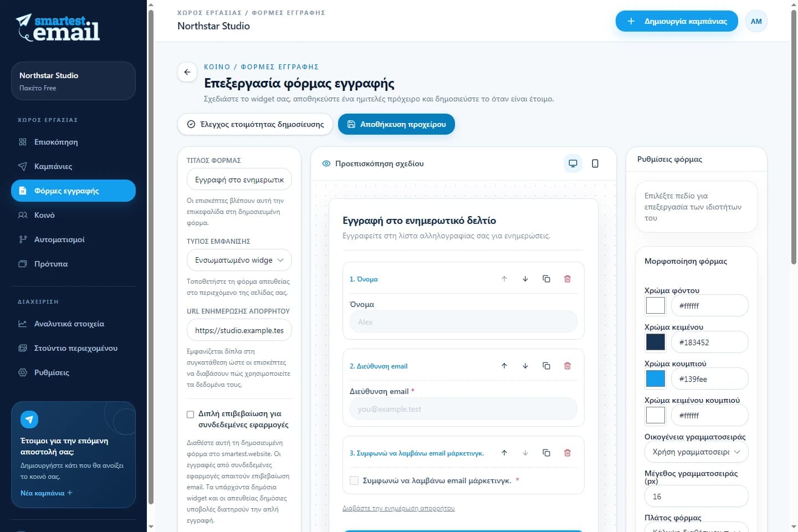Click the Τίτλος φόρμας input field
The width and height of the screenshot is (798, 532).
pyautogui.click(x=239, y=180)
